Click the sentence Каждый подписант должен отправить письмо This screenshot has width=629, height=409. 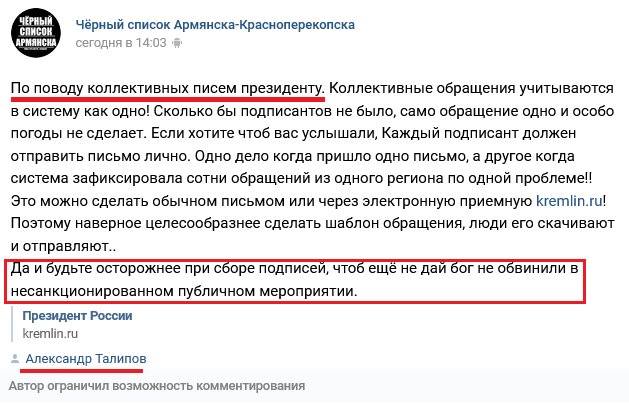coord(293,144)
